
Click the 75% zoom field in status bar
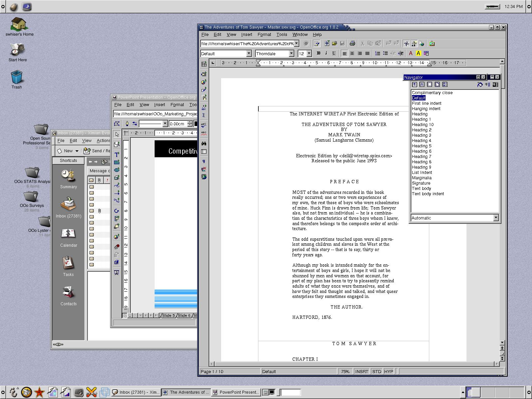(345, 371)
